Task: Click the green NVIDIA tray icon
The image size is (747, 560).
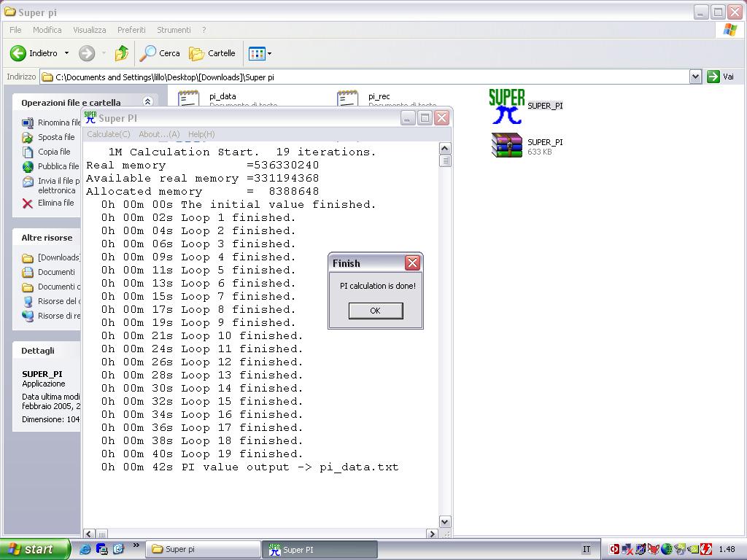Action: coord(693,550)
